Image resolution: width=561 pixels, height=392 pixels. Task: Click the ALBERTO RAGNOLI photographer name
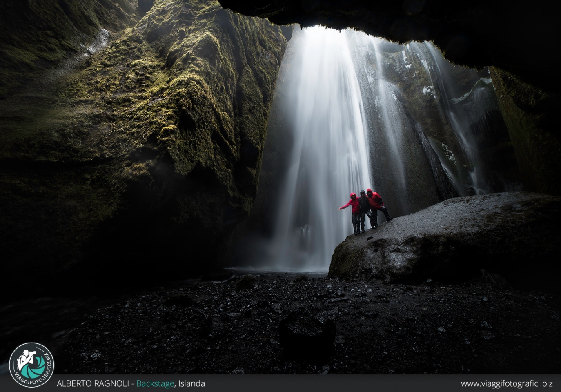(93, 384)
